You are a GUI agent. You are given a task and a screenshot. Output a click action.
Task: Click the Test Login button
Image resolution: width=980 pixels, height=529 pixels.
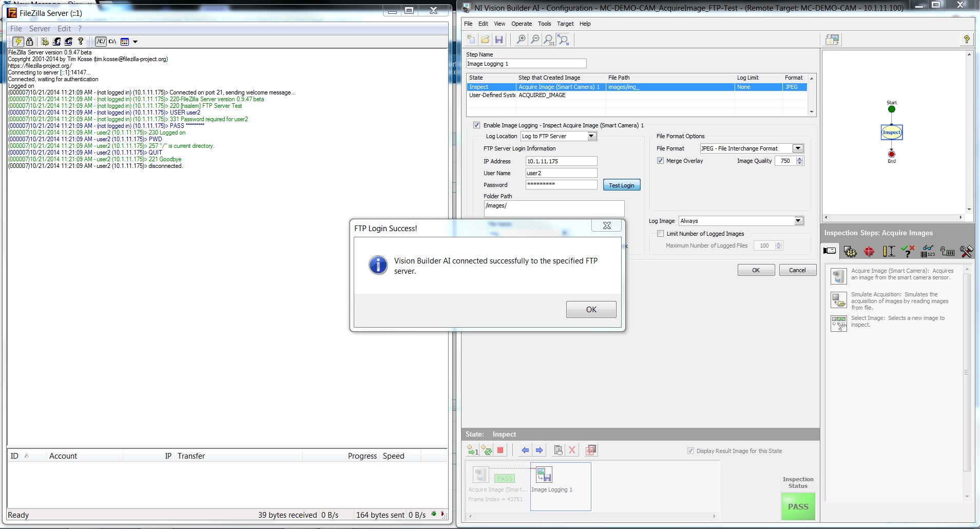click(622, 185)
